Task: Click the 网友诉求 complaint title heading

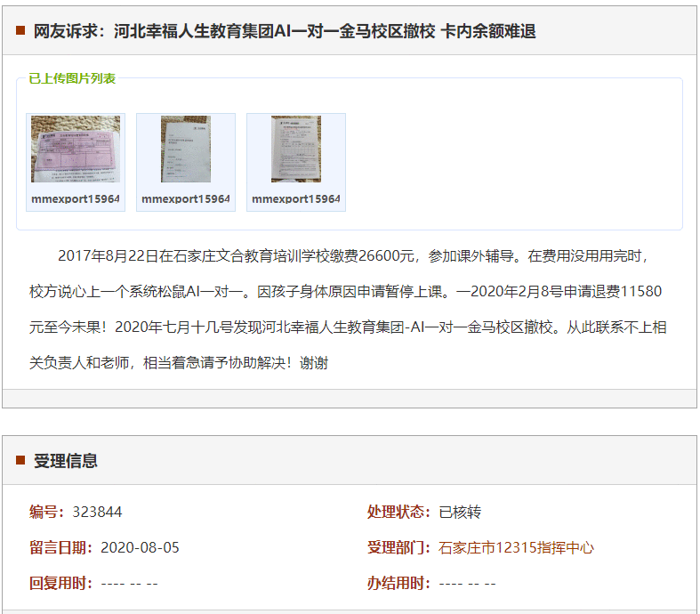Action: click(x=285, y=31)
